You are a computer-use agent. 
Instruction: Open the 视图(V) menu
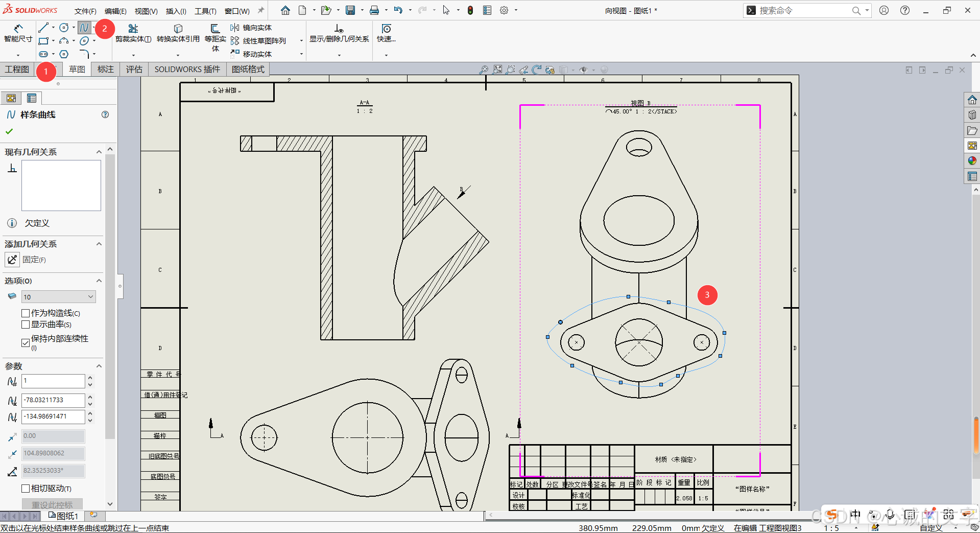point(146,11)
